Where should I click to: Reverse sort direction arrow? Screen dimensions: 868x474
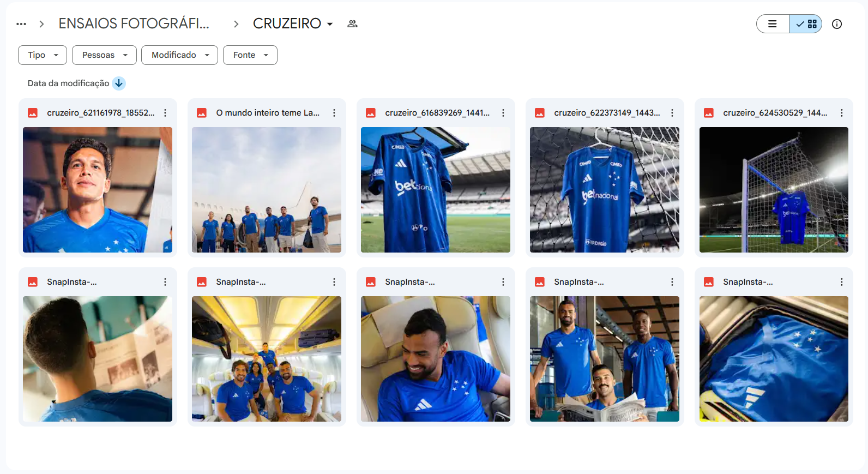119,83
